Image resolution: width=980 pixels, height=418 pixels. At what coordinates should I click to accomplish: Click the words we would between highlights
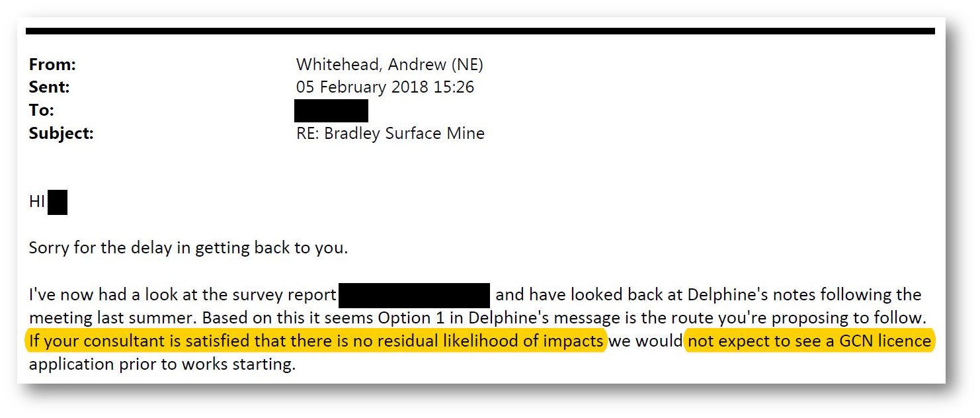click(x=645, y=342)
